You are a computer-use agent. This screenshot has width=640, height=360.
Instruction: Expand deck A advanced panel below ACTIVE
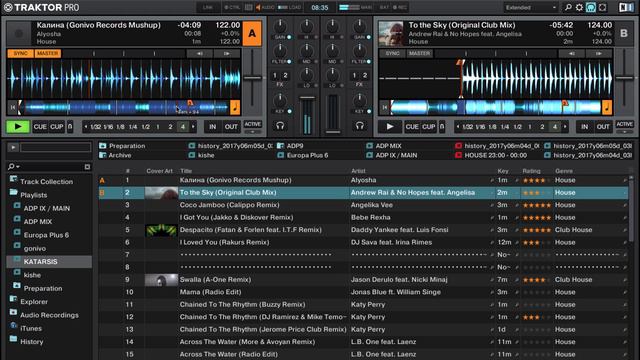pos(253,132)
